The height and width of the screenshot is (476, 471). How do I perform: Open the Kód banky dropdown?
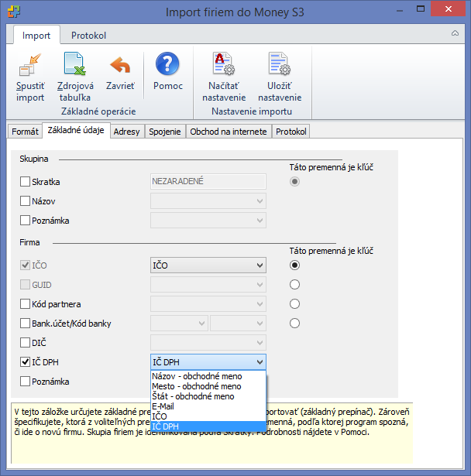pos(238,324)
